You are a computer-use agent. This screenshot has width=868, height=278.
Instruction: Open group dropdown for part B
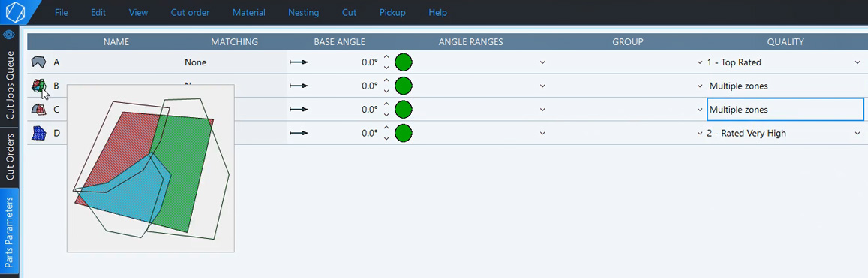[x=700, y=86]
